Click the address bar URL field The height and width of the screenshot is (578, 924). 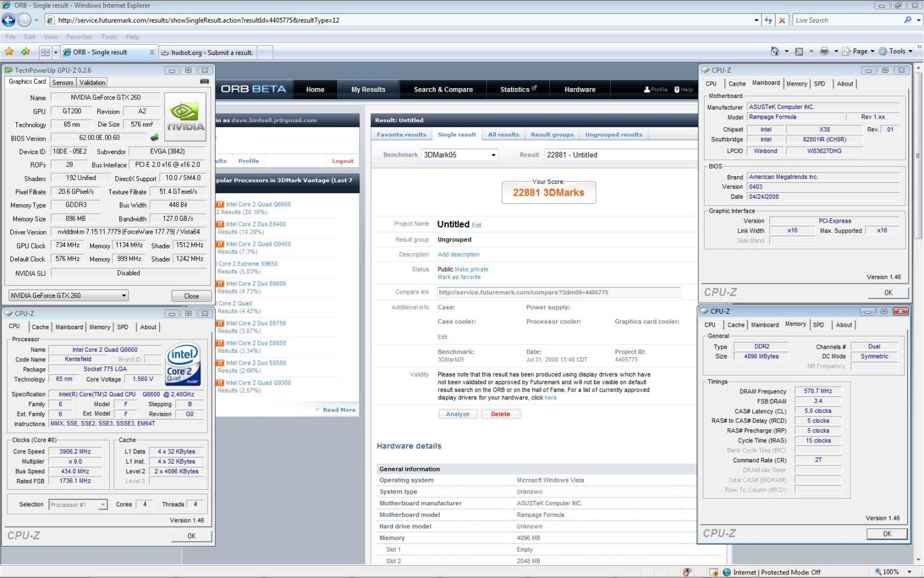(x=403, y=20)
